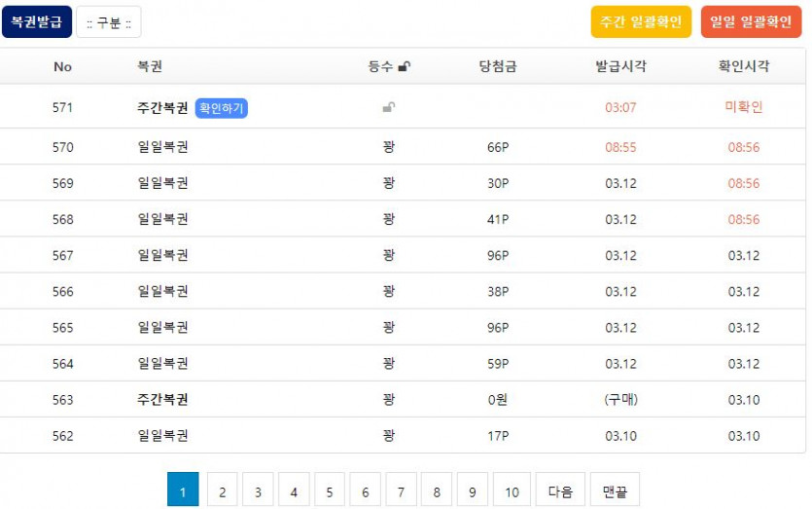This screenshot has height=509, width=812.
Task: Go to page 2
Action: click(x=222, y=490)
